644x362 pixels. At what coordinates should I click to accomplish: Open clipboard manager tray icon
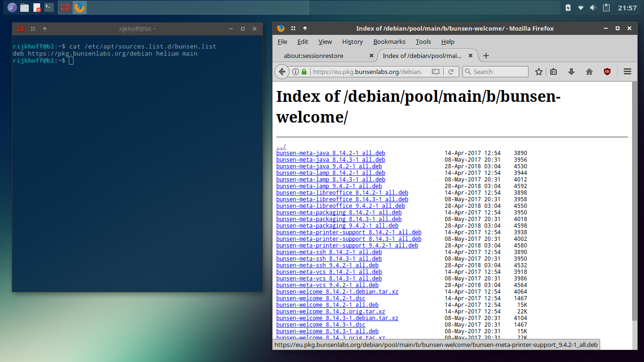coord(606,8)
